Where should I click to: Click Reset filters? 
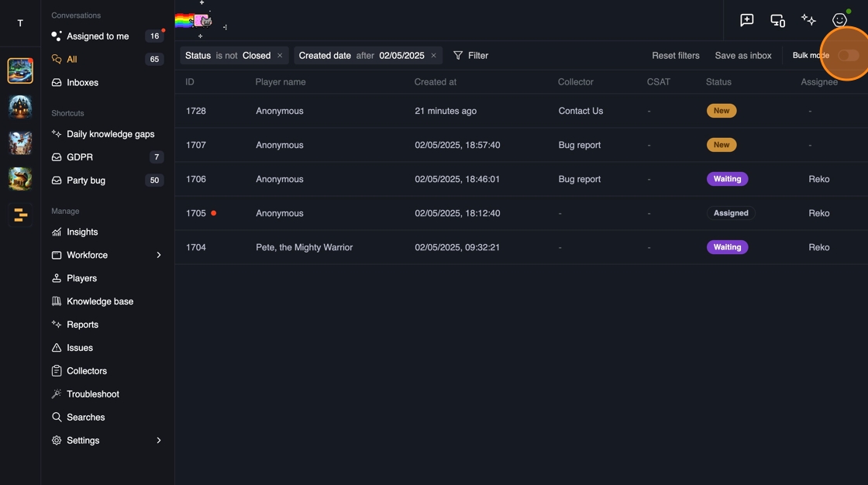pyautogui.click(x=676, y=56)
